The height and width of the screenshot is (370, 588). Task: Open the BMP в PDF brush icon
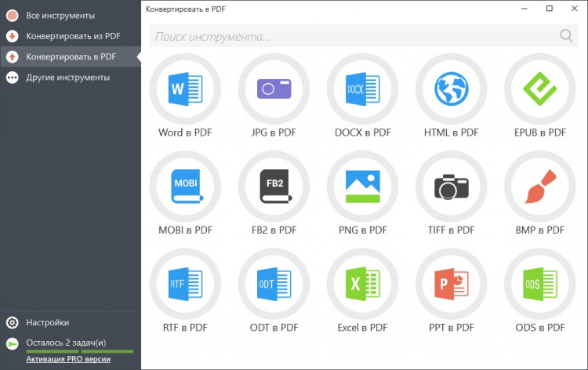[x=539, y=187]
